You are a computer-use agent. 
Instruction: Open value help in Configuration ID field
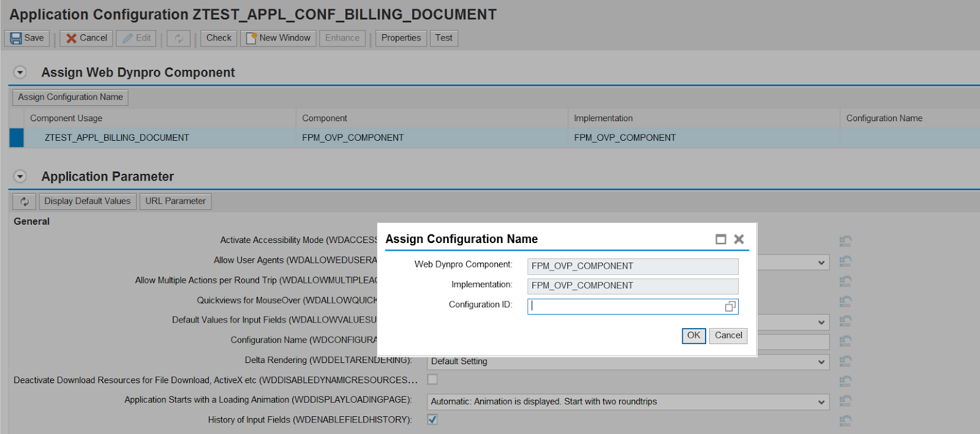pos(729,306)
